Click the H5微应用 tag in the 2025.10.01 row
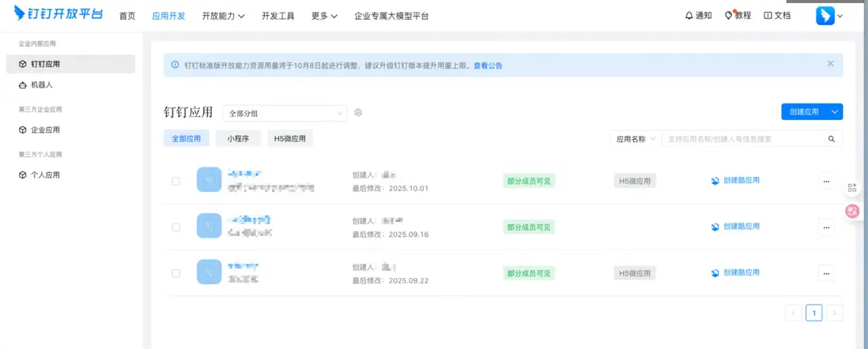Screen dimensions: 868x349 click(x=635, y=181)
